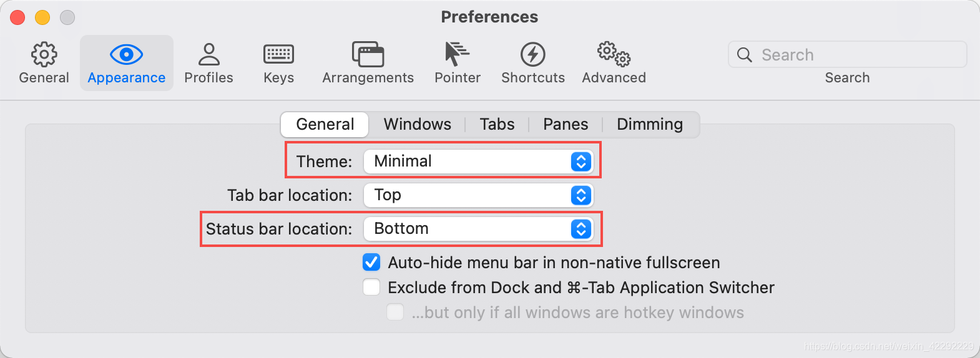Switch to the Tabs sub-tab
Image resolution: width=980 pixels, height=358 pixels.
point(497,124)
